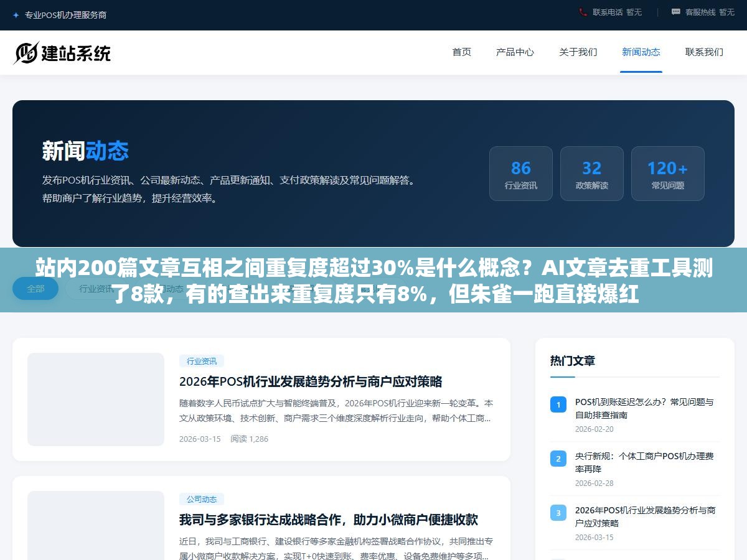
Task: Click 联系电话 暂无 in top bar
Action: click(x=617, y=12)
